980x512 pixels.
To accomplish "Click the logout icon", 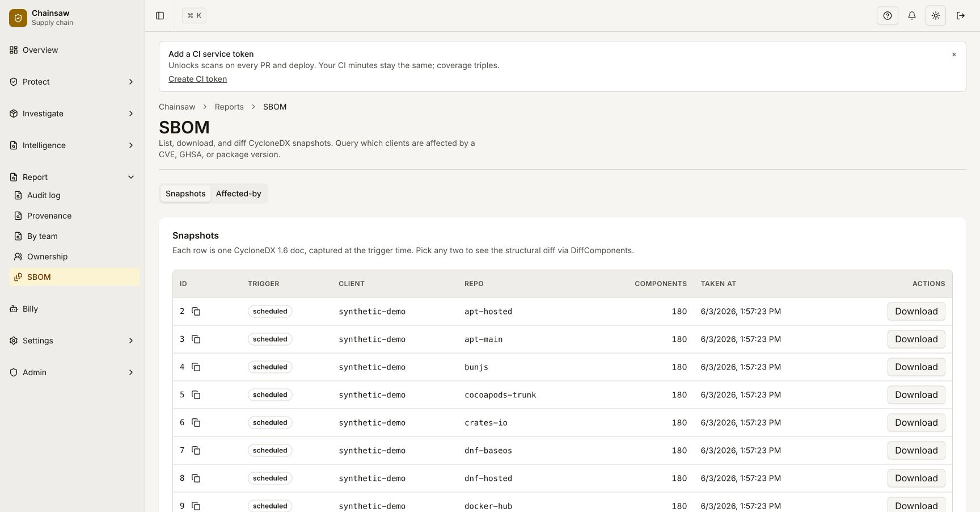I will point(961,16).
